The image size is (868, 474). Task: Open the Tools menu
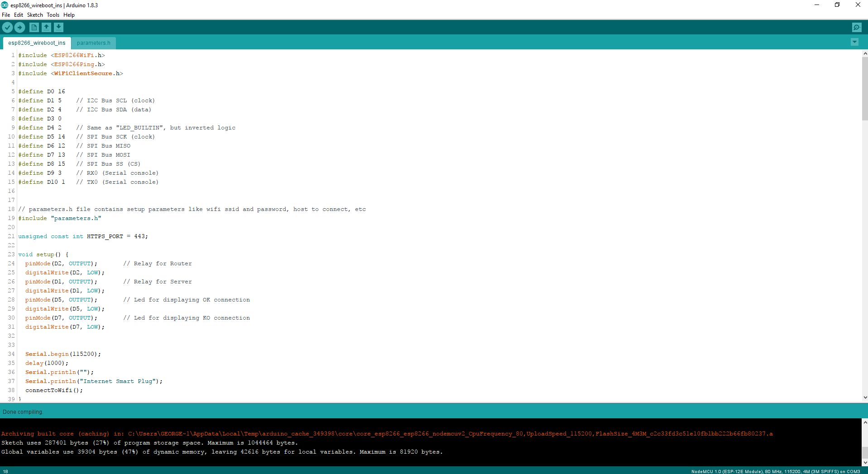click(53, 15)
